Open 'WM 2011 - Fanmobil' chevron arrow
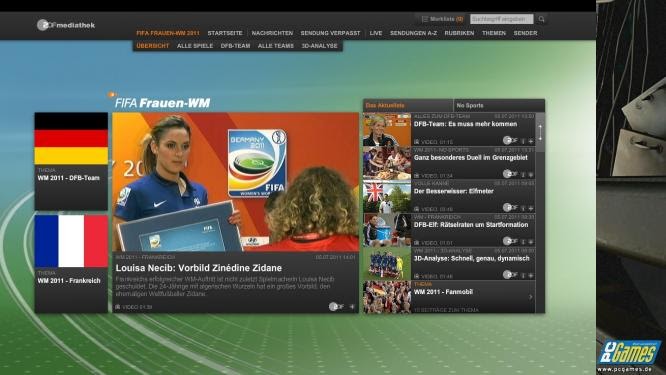 pos(531,297)
